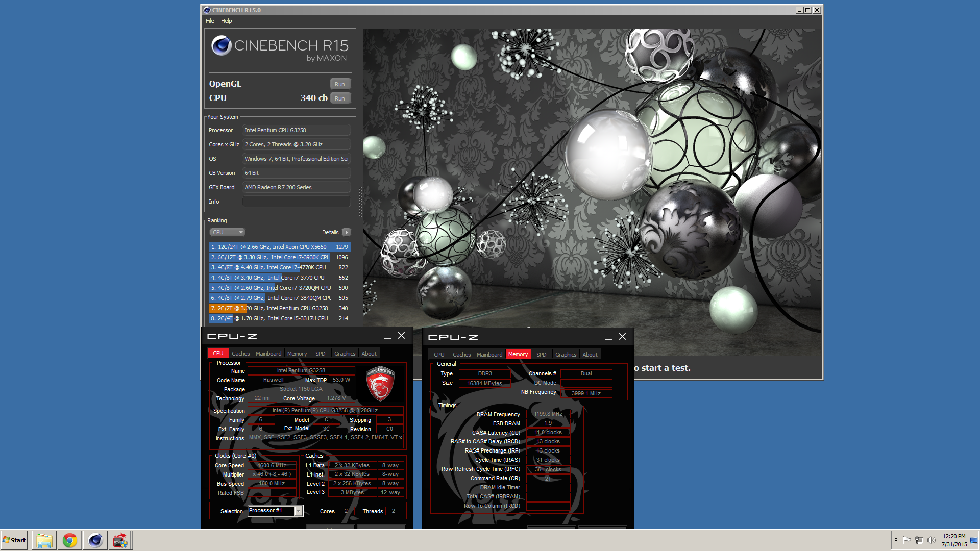The height and width of the screenshot is (551, 980).
Task: Open Graphics tab in right CPU-Z window
Action: click(566, 355)
